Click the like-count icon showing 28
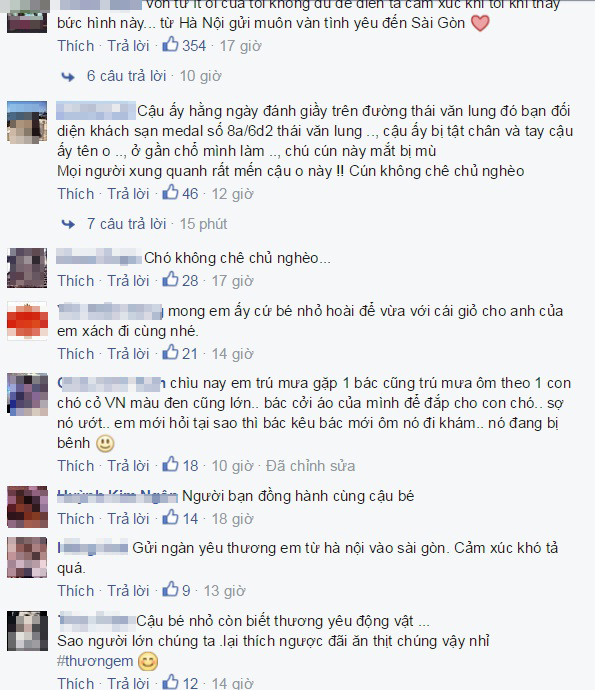This screenshot has height=690, width=595. click(x=170, y=279)
